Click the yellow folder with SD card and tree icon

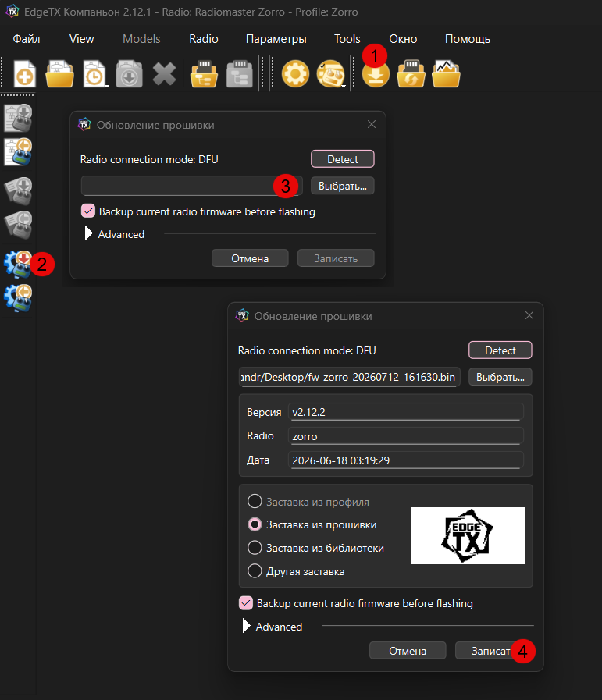tap(204, 73)
